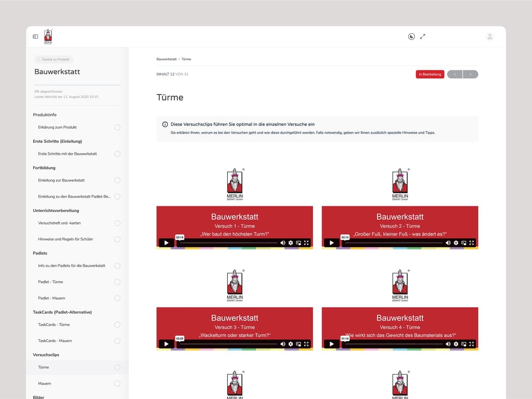Click the fullscreen expand arrows icon in the header

pyautogui.click(x=422, y=36)
